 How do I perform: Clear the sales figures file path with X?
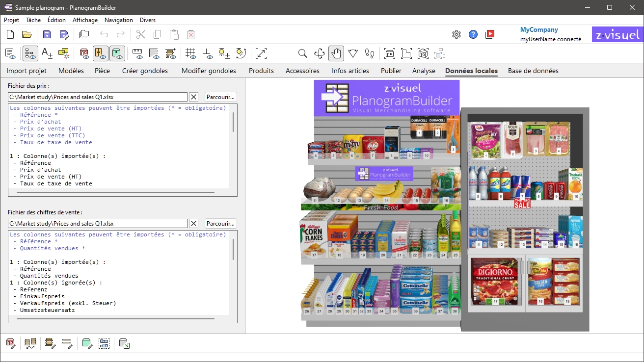click(194, 224)
